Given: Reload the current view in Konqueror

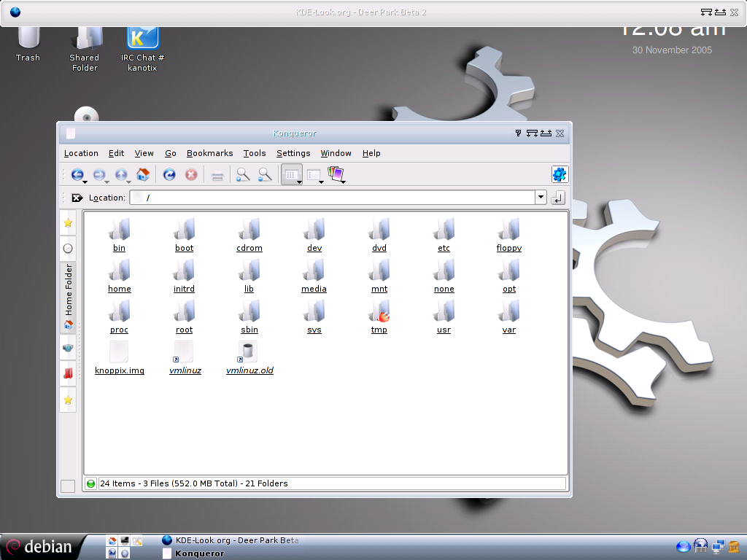Looking at the screenshot, I should (169, 174).
